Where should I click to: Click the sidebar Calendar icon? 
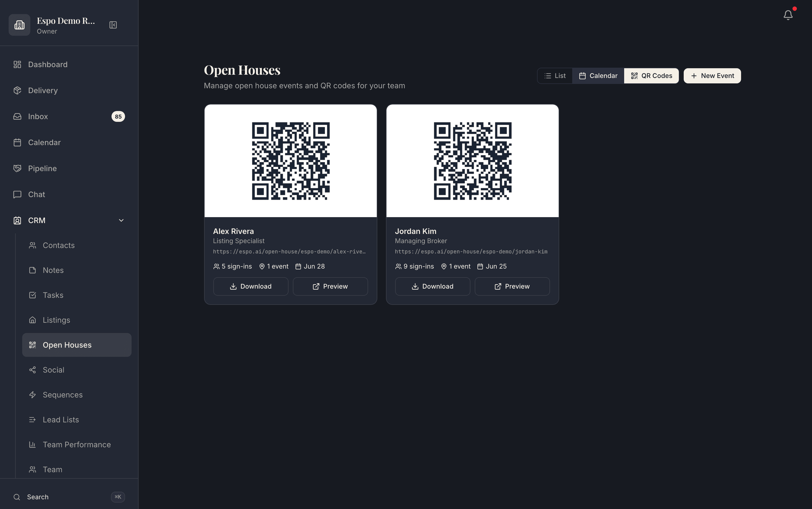(x=17, y=142)
